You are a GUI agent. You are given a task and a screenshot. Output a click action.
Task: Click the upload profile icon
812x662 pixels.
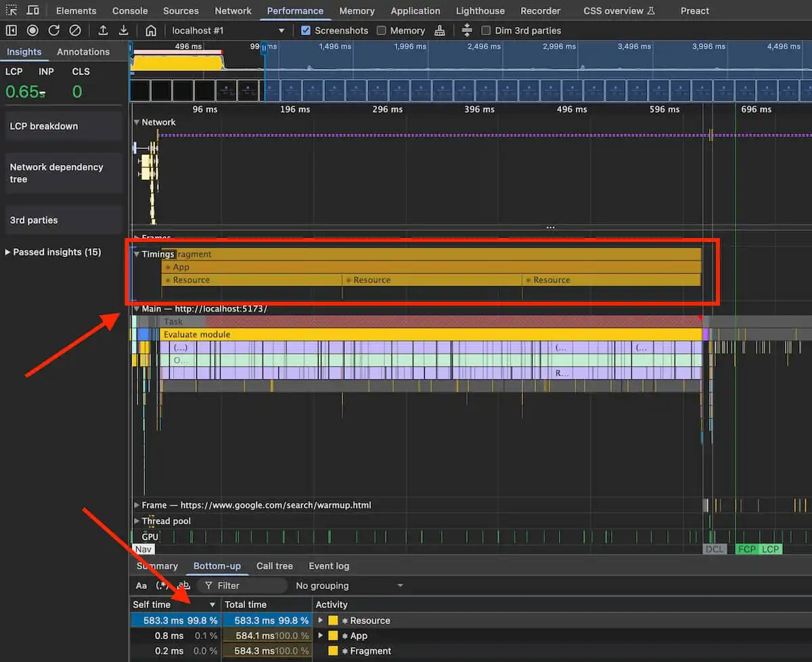(x=103, y=30)
